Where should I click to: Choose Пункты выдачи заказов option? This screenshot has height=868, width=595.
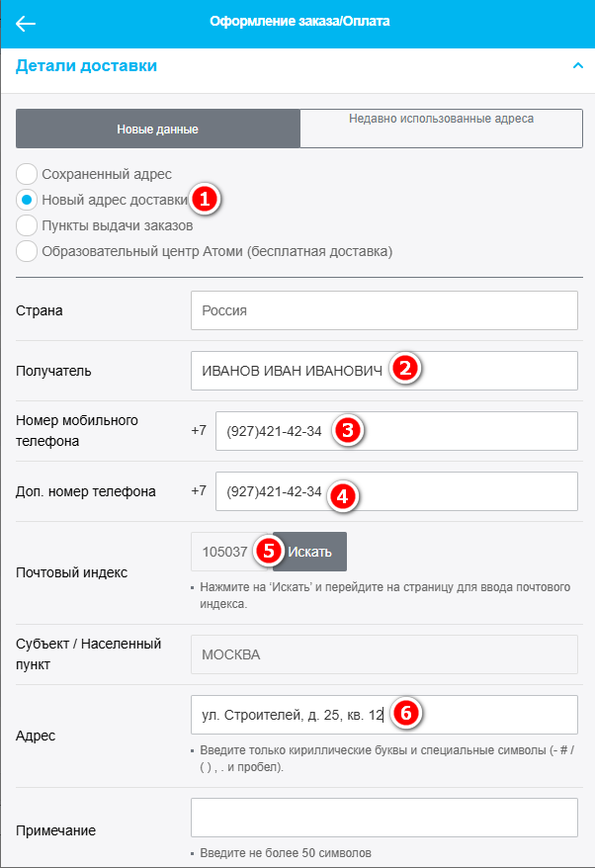tap(28, 225)
